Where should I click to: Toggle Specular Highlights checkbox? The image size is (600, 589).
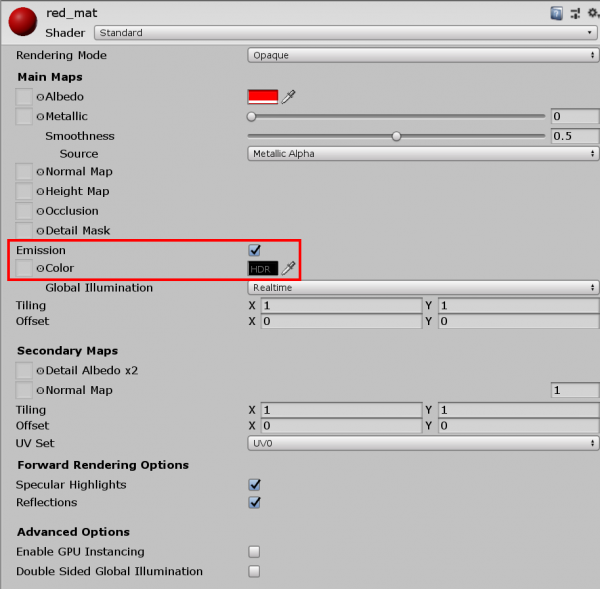(x=254, y=484)
